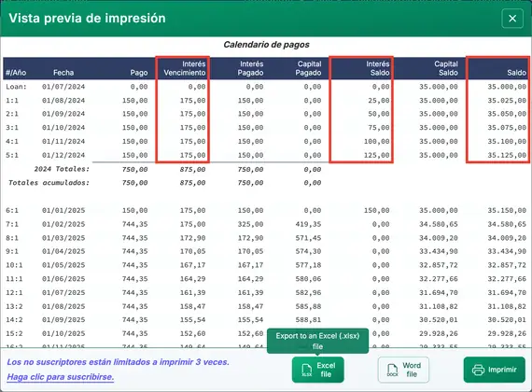Select date 01/09/2025 in row 14:2
Image resolution: width=532 pixels, height=392 pixels.
tap(63, 320)
